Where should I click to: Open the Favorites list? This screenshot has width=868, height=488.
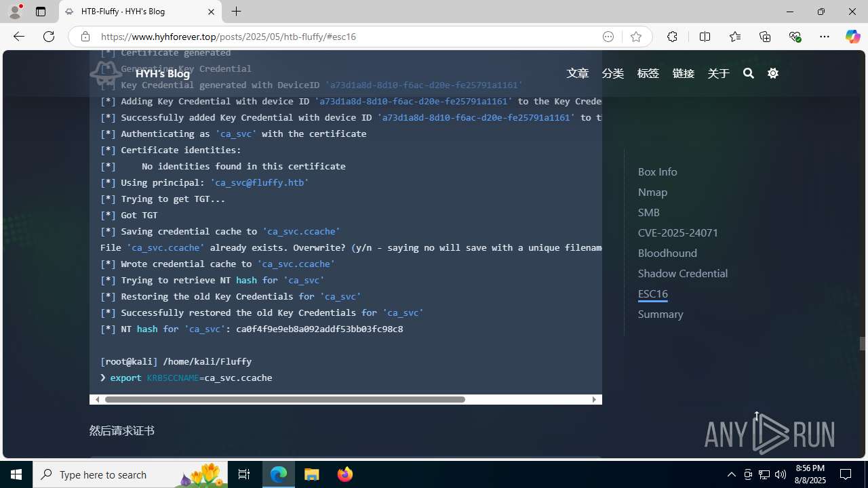[x=734, y=37]
